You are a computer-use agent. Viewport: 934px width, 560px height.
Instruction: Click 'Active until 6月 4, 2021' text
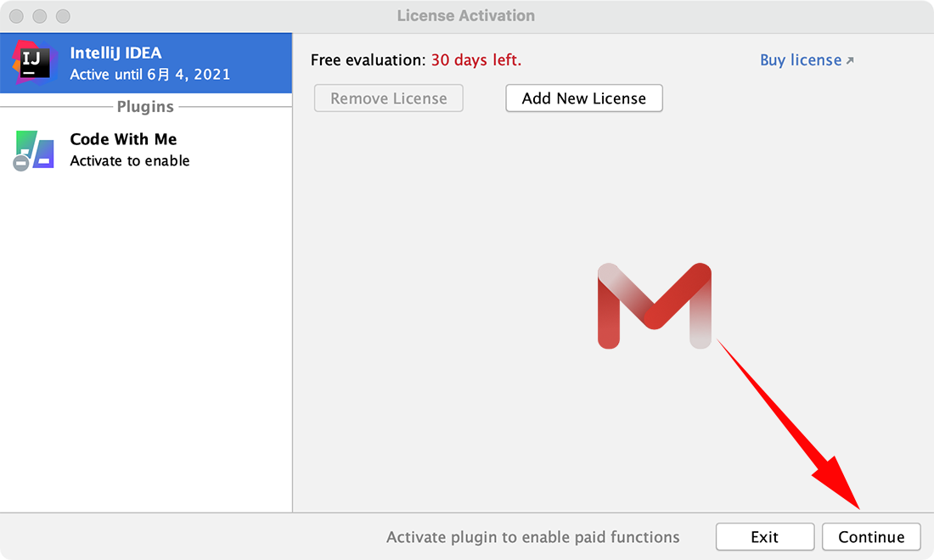(149, 75)
